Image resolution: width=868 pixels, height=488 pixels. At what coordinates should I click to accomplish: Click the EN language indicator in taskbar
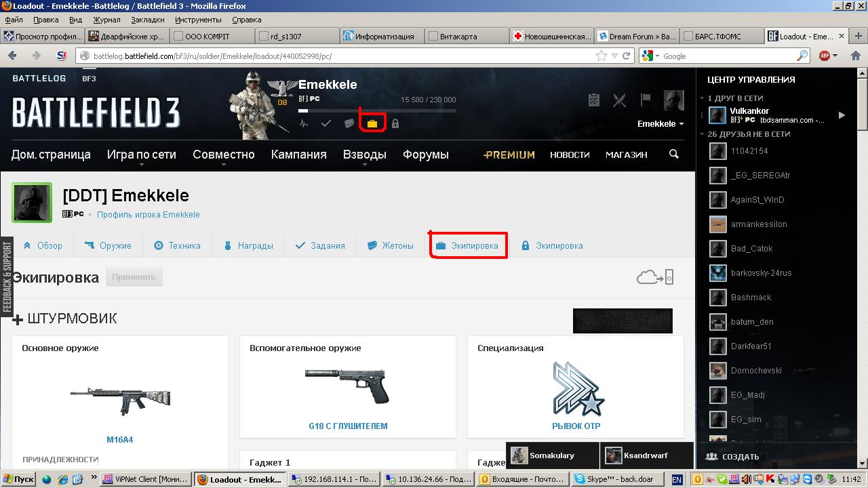pos(677,479)
